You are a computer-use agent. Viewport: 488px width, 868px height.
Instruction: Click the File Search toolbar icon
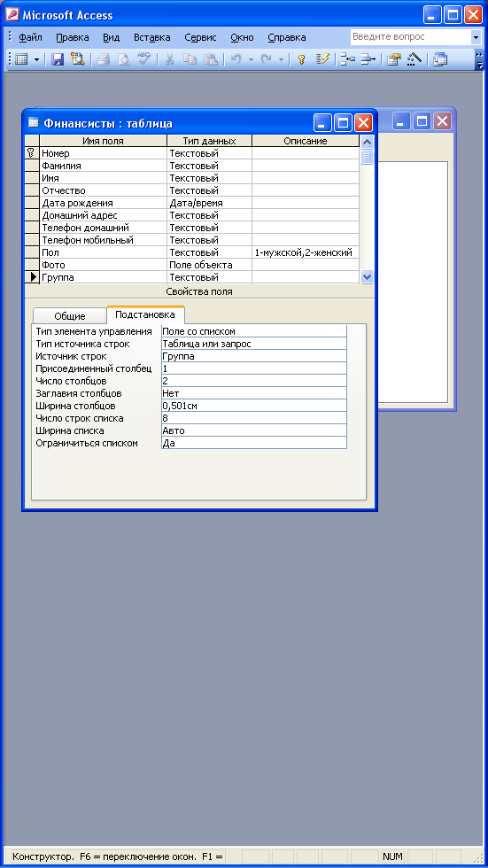pyautogui.click(x=77, y=59)
